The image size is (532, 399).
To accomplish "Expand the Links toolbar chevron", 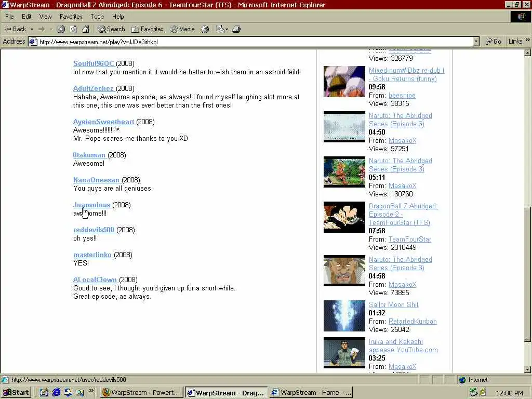I will tap(528, 41).
